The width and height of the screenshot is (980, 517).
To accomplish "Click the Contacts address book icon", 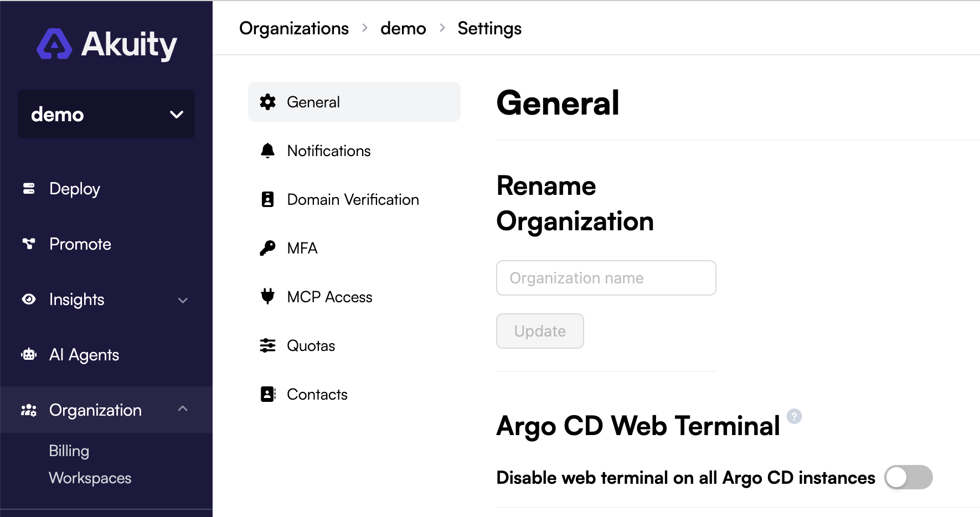I will [268, 394].
